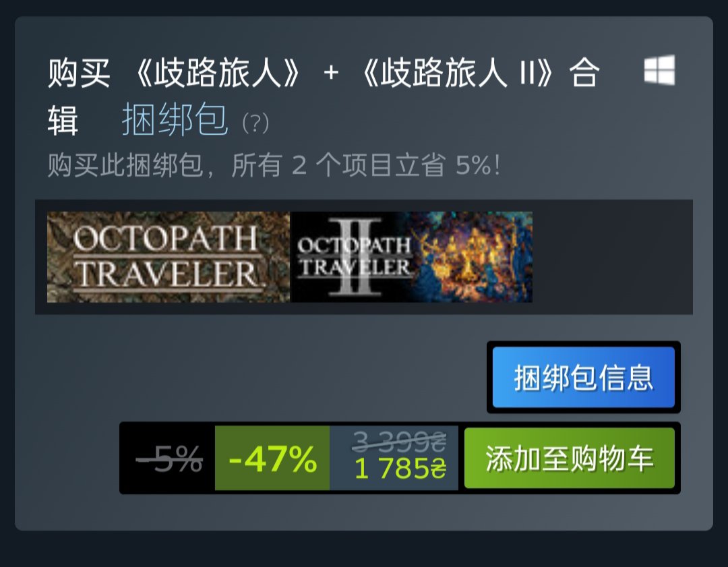Click the Roman numeral II logo artwork
This screenshot has width=728, height=567.
point(357,257)
